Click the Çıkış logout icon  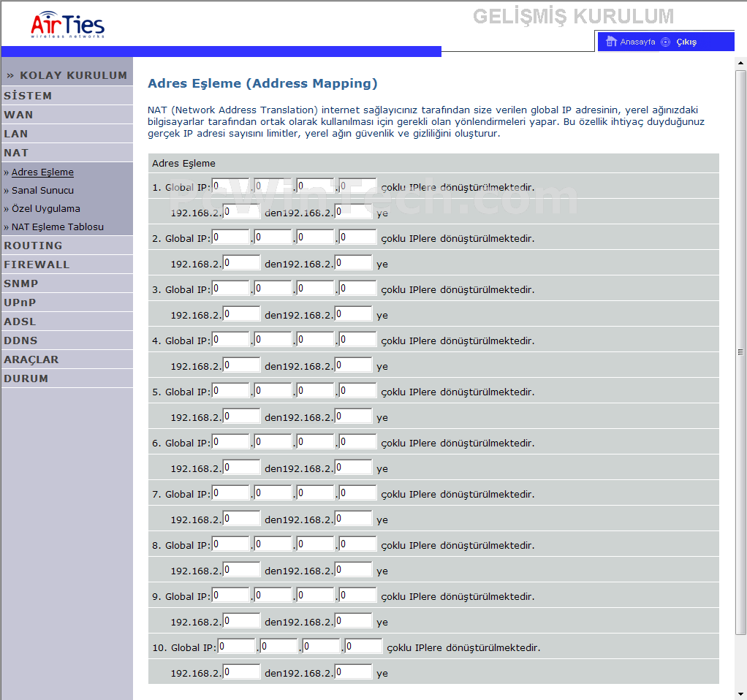point(665,42)
